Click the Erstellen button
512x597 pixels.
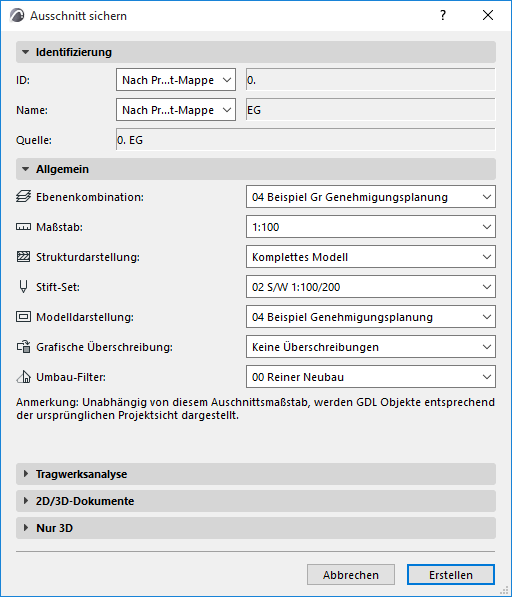pos(451,575)
